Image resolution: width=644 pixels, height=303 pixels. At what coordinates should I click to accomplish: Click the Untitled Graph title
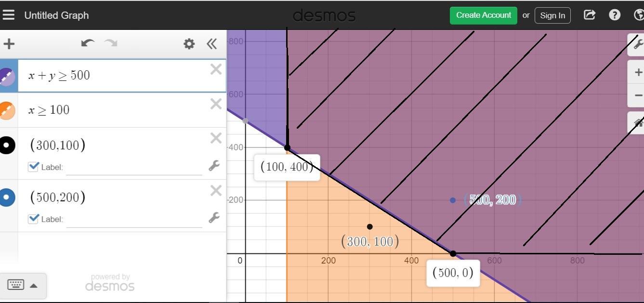56,15
